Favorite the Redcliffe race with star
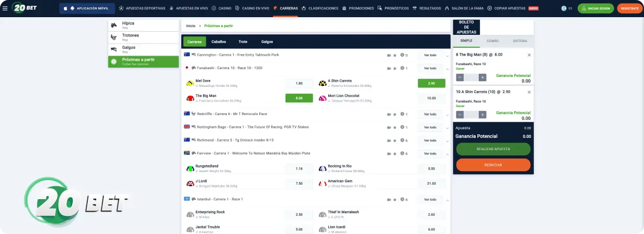644x234 pixels. point(395,114)
